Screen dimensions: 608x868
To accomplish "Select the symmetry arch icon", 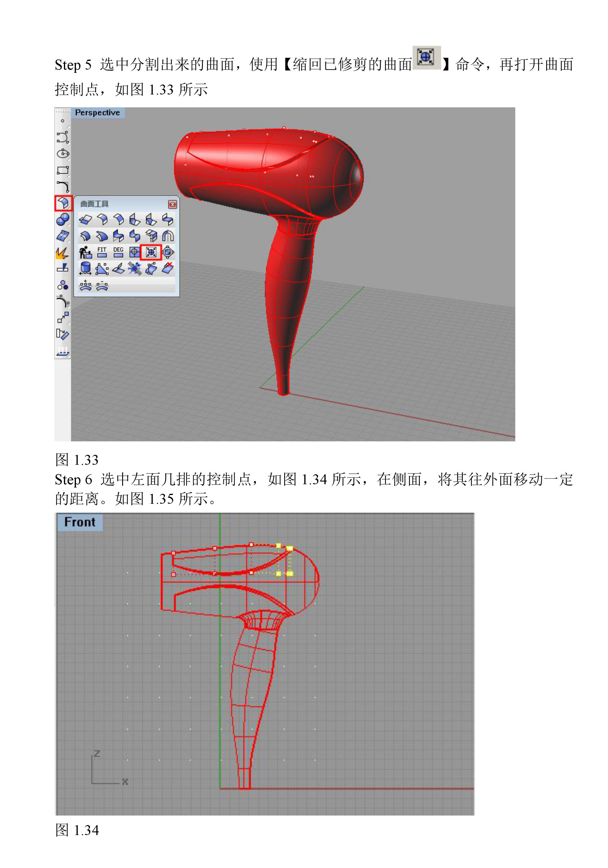I will point(168,236).
